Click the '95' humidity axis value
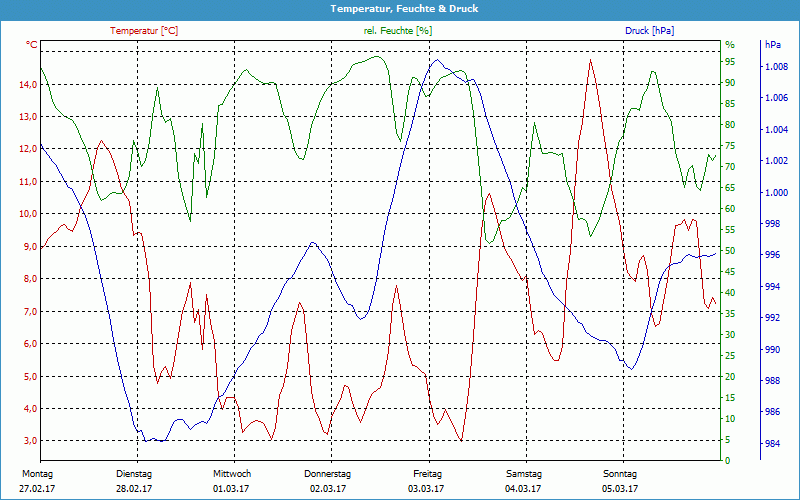800x500 pixels. coord(730,62)
